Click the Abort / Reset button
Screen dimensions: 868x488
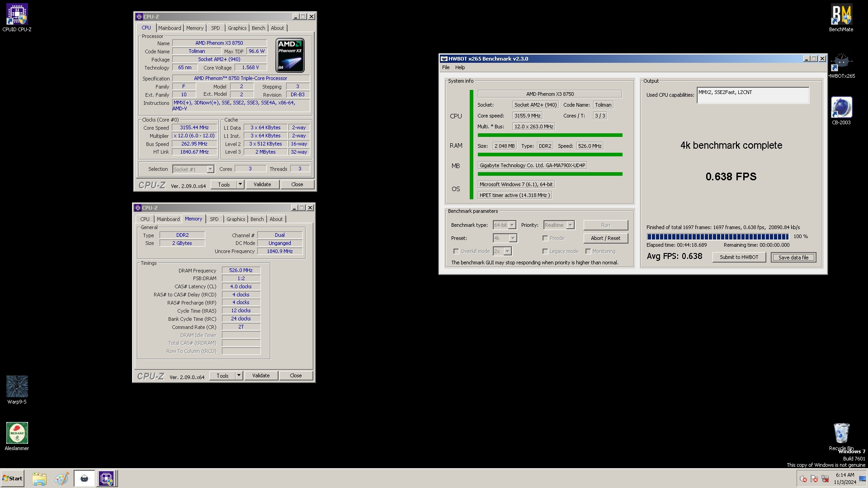pos(606,238)
